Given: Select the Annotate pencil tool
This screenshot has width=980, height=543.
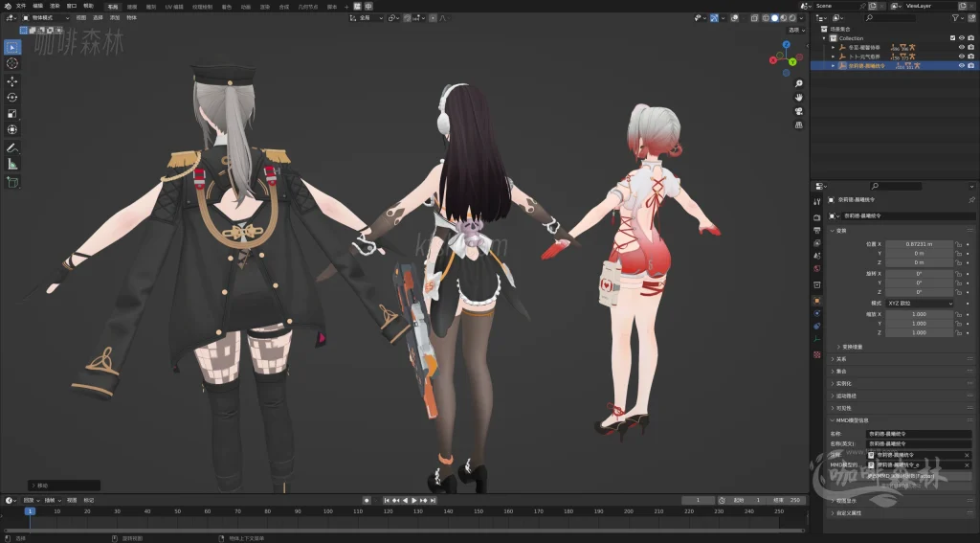Looking at the screenshot, I should click(x=11, y=148).
